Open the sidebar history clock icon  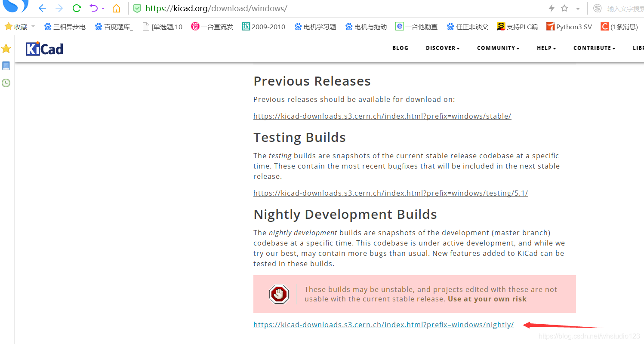[x=6, y=83]
